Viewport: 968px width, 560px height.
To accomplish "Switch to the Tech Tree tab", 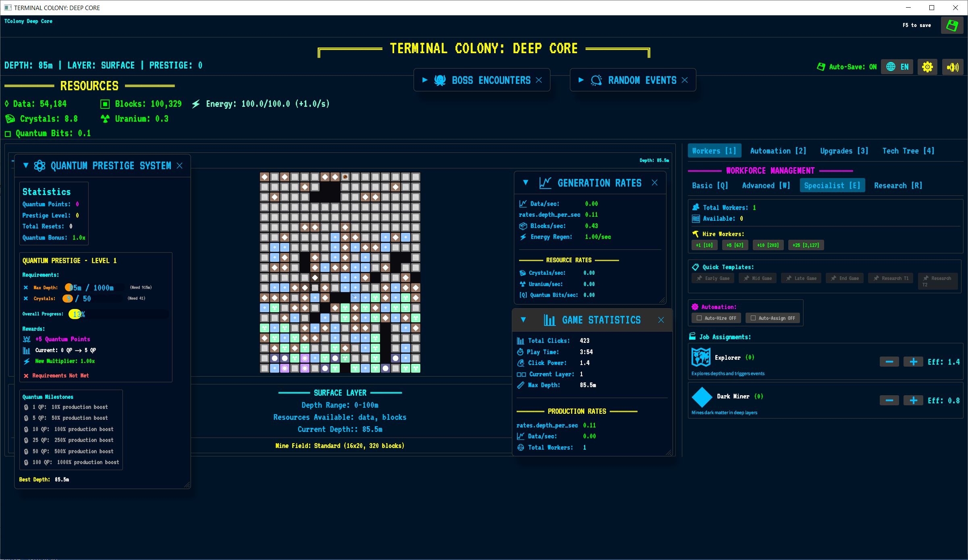I will 908,151.
